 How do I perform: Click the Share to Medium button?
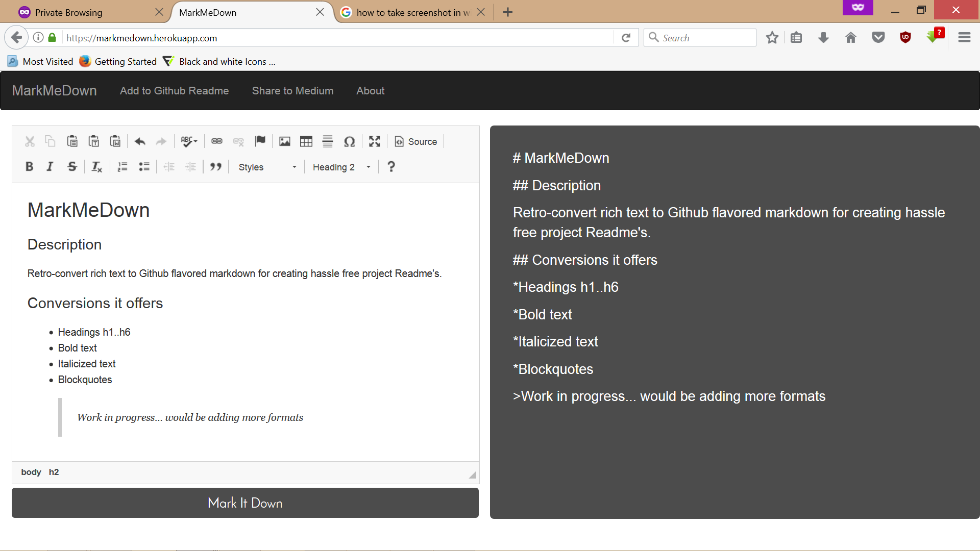(292, 91)
